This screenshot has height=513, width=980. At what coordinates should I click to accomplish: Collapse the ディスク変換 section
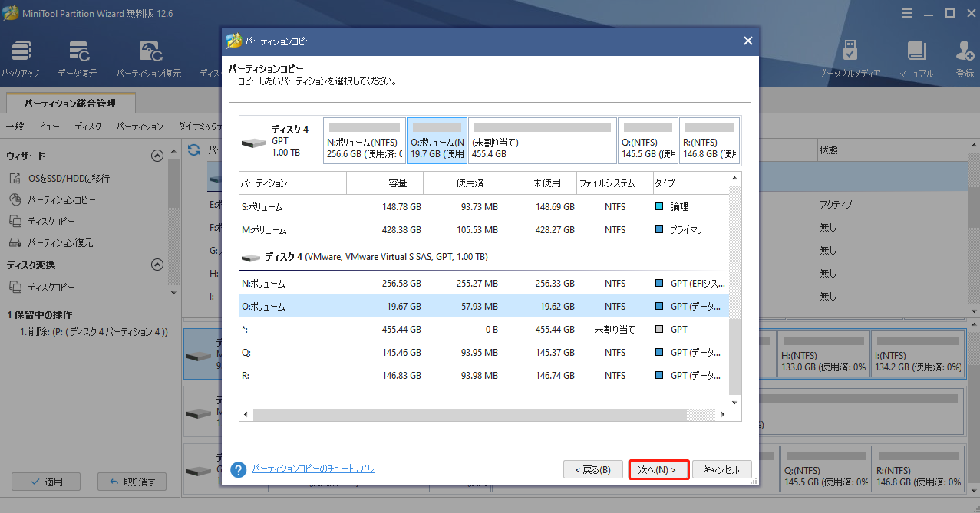157,265
